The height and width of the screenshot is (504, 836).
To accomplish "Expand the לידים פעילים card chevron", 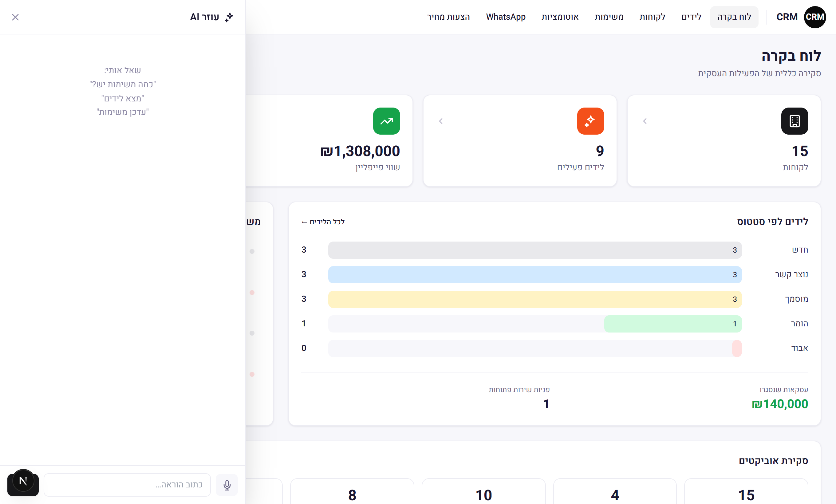I will (x=441, y=121).
